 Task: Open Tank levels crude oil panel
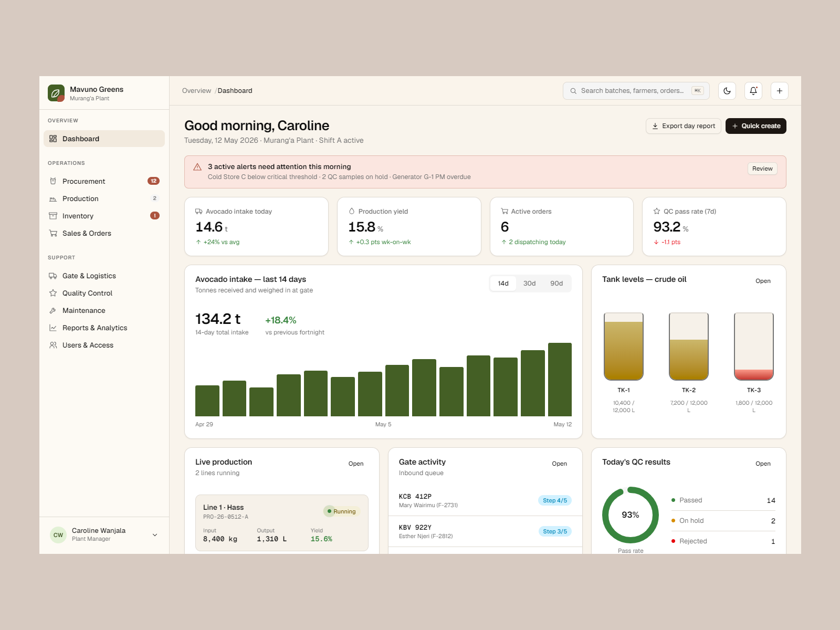coord(763,281)
